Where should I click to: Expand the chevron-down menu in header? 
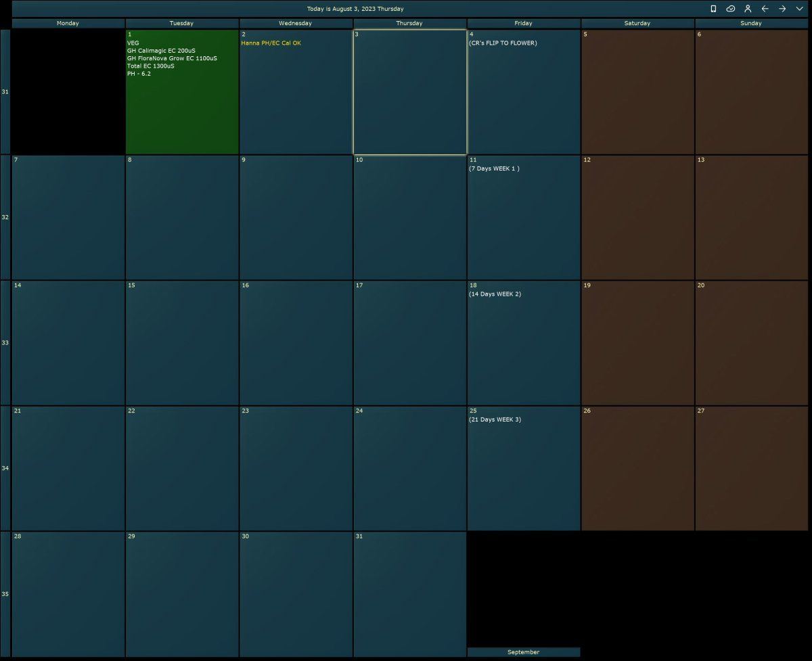799,9
